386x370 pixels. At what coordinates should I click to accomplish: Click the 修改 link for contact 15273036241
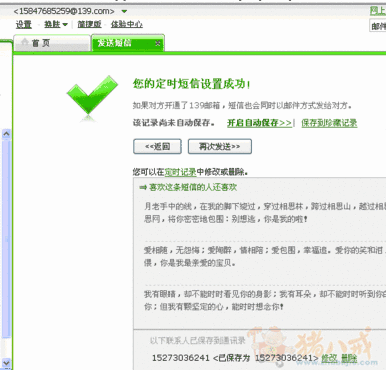click(x=329, y=358)
